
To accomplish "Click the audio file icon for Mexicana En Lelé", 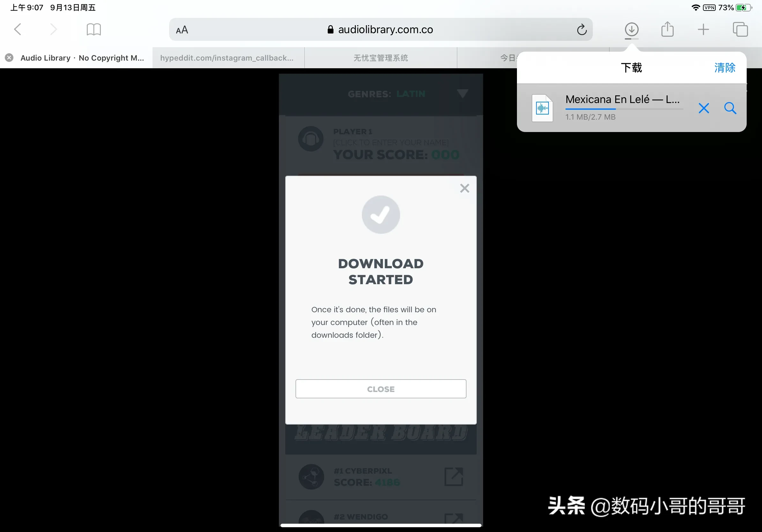I will tap(542, 108).
